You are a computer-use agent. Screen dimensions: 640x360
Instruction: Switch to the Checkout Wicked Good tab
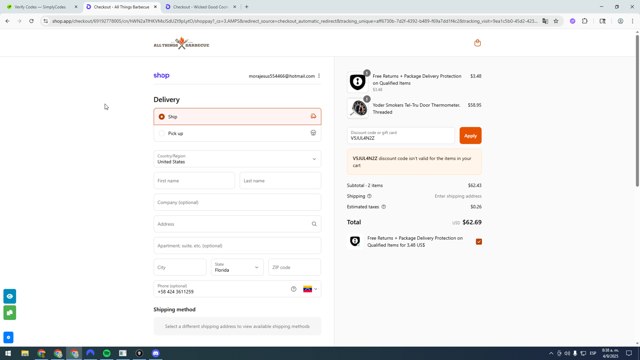click(200, 7)
